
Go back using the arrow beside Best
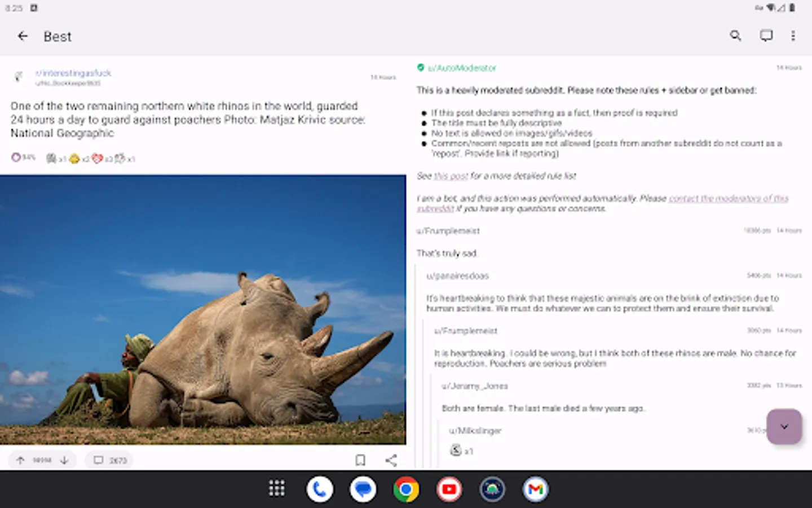click(23, 36)
